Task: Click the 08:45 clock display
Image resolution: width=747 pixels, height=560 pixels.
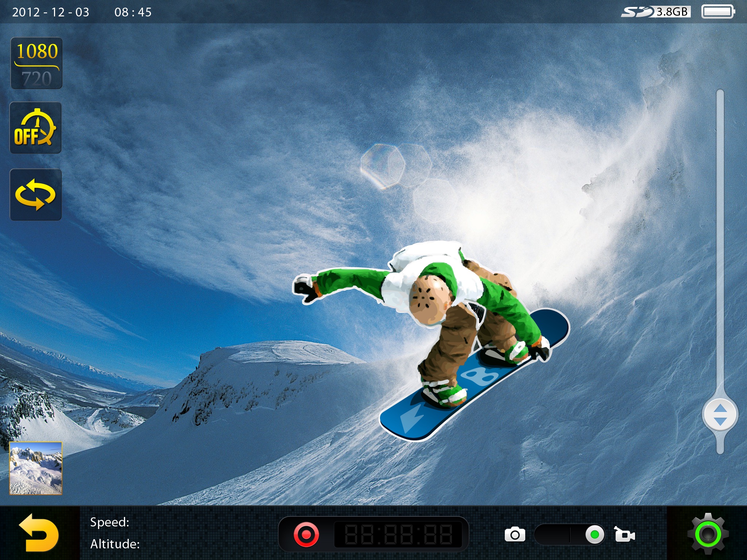Action: point(133,12)
